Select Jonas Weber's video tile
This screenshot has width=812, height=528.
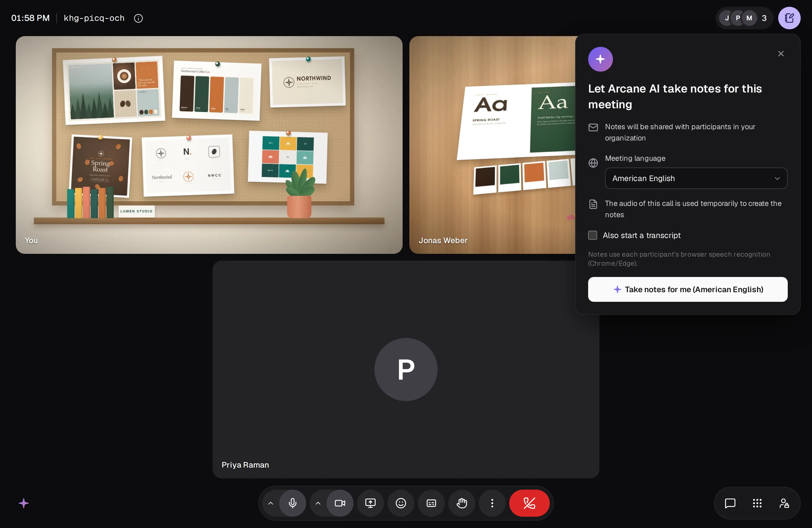(x=492, y=145)
